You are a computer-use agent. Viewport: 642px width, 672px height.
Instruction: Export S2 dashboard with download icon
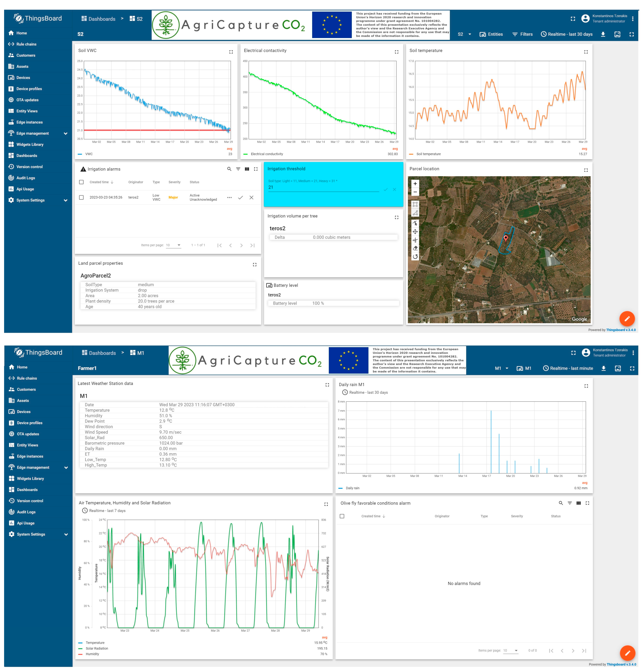603,34
